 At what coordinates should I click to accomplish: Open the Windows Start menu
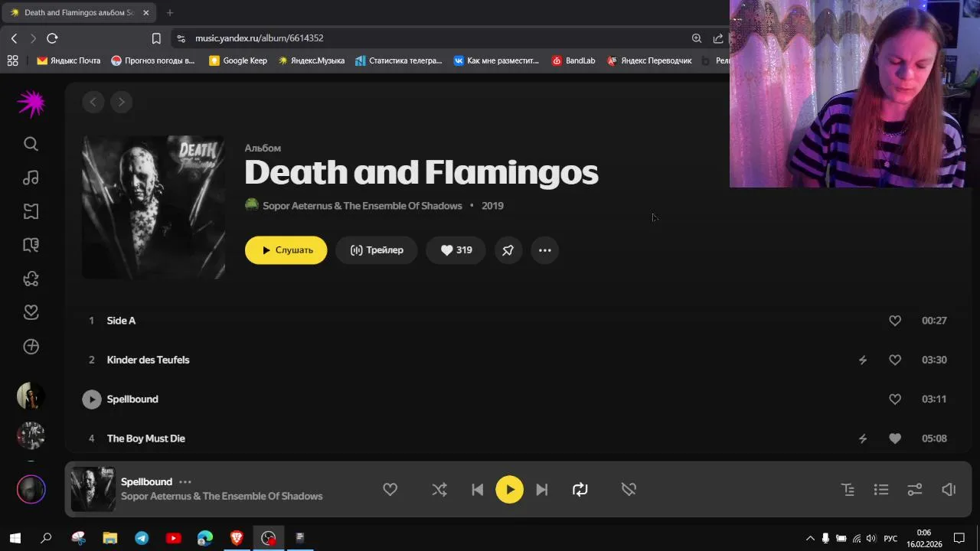[15, 538]
